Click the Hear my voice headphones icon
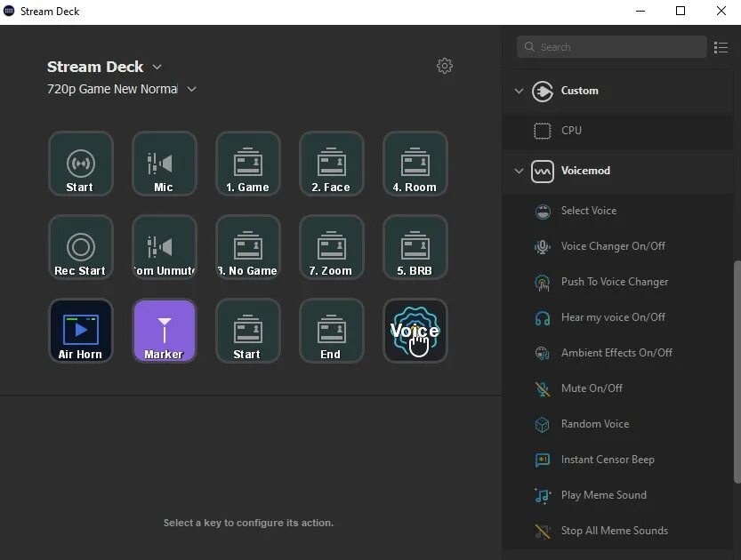741x560 pixels. click(543, 317)
